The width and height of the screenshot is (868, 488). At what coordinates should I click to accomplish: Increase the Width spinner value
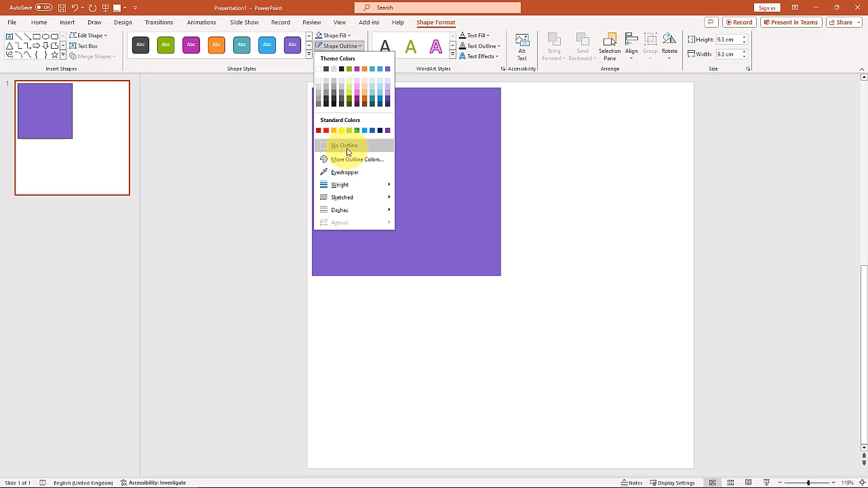click(744, 52)
